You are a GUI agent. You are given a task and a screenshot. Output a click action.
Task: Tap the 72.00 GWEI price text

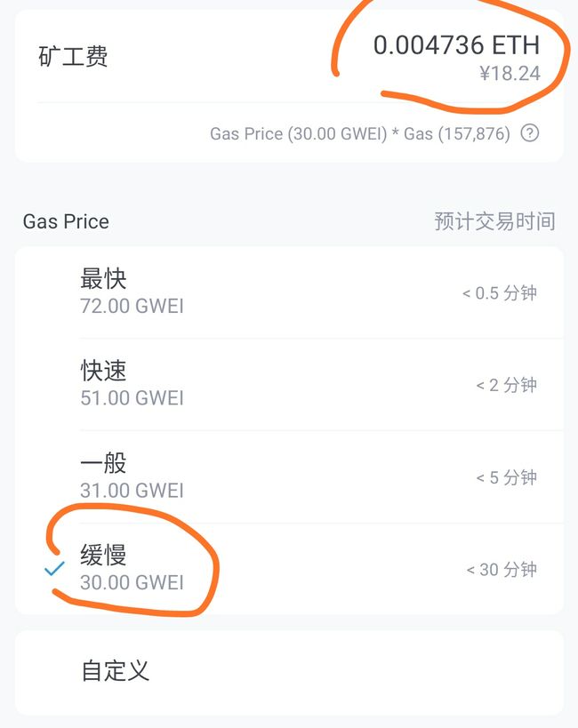pos(132,306)
